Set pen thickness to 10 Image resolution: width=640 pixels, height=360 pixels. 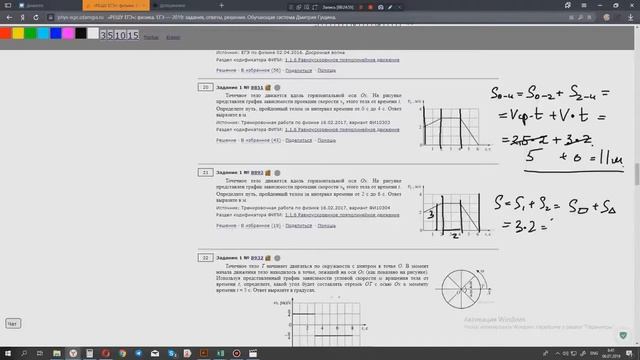coord(120,35)
